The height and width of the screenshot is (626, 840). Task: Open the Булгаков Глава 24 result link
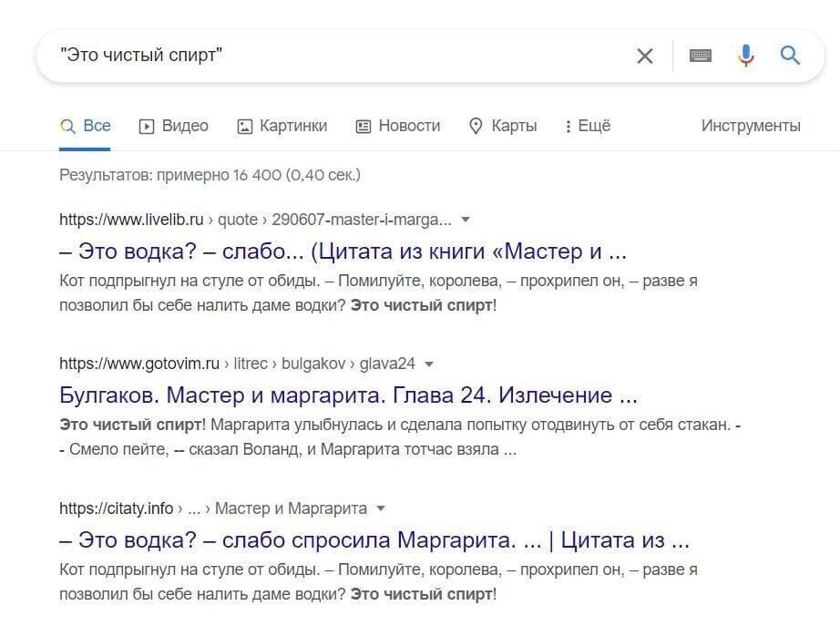pyautogui.click(x=348, y=395)
